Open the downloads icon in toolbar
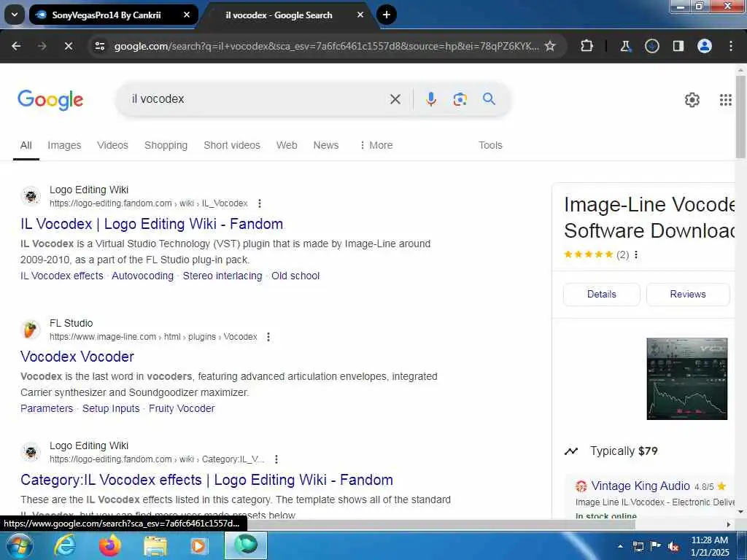 [651, 46]
